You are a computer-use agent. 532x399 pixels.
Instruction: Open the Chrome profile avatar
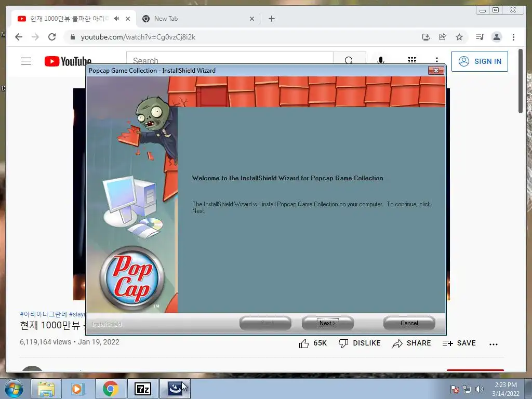point(496,37)
